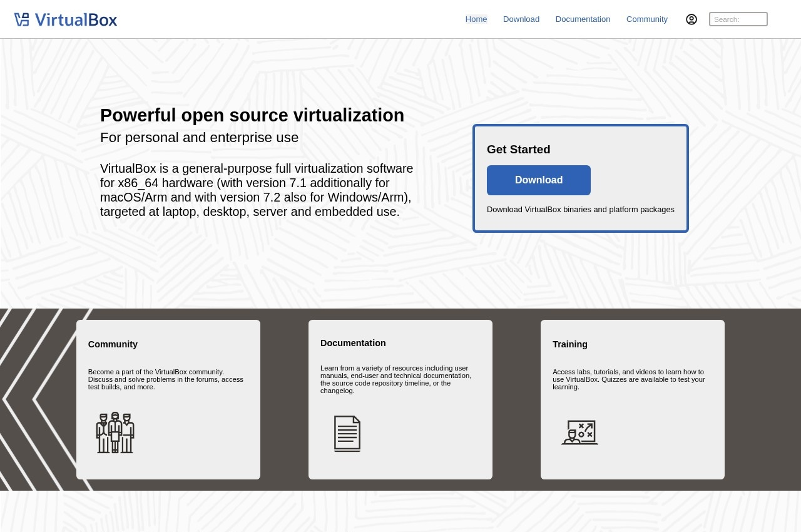Click 'For personal and enterprise use' subtitle
This screenshot has height=532, width=801.
click(200, 138)
